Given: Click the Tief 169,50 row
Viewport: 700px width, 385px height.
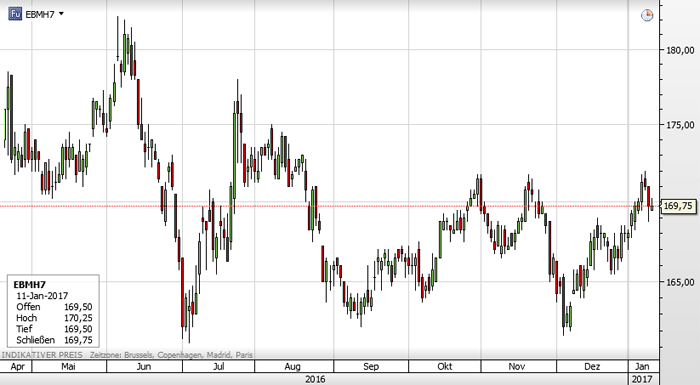Looking at the screenshot, I should [54, 329].
